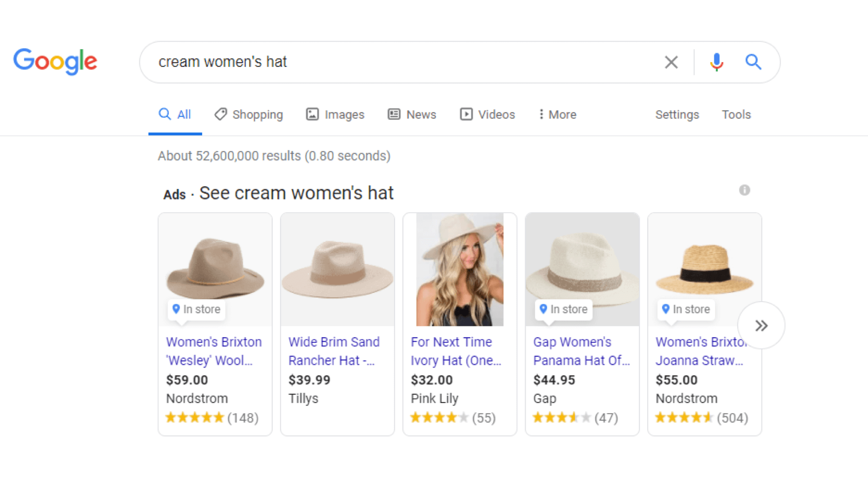Go to the Videos tab
This screenshot has height=480, width=868.
pyautogui.click(x=488, y=115)
